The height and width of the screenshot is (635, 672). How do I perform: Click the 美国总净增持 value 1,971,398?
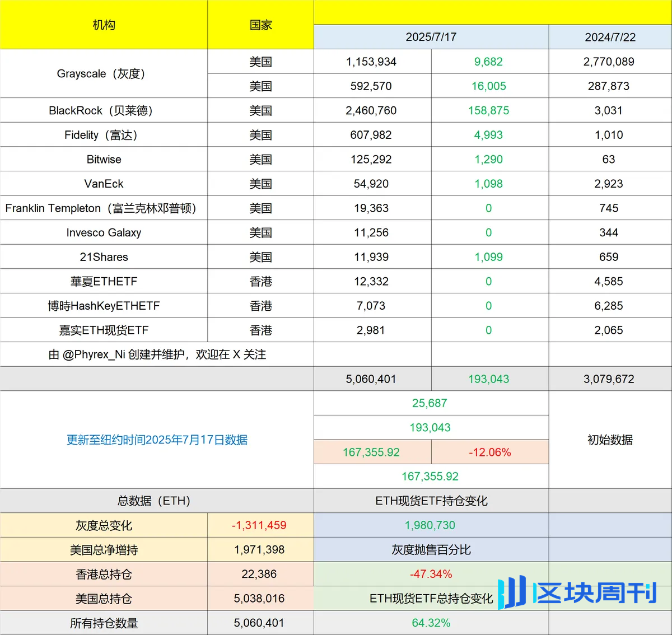(259, 550)
